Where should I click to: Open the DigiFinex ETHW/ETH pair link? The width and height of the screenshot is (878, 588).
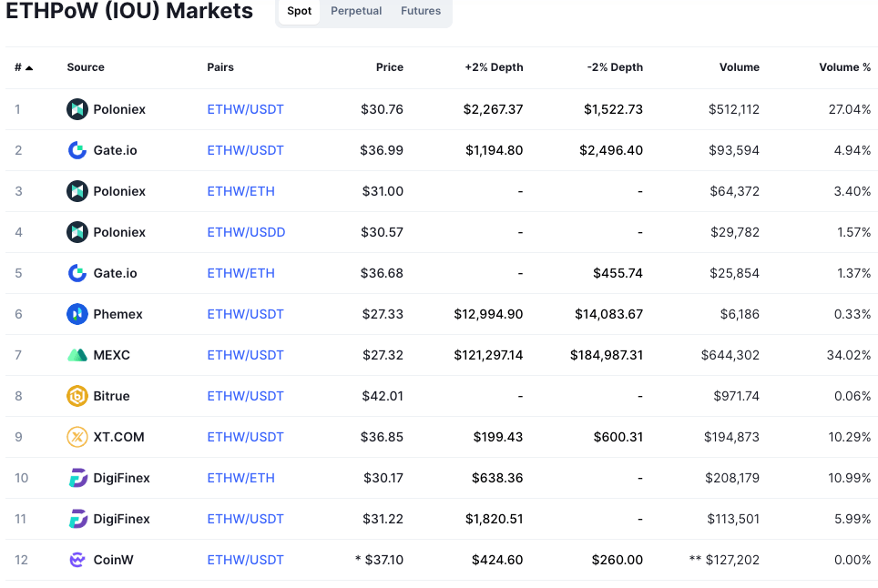pyautogui.click(x=240, y=478)
